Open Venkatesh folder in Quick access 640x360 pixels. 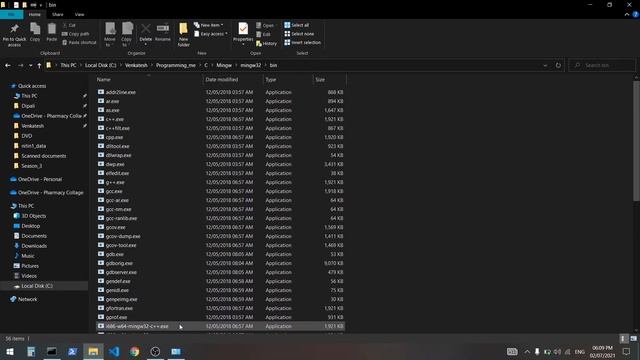tap(32, 126)
